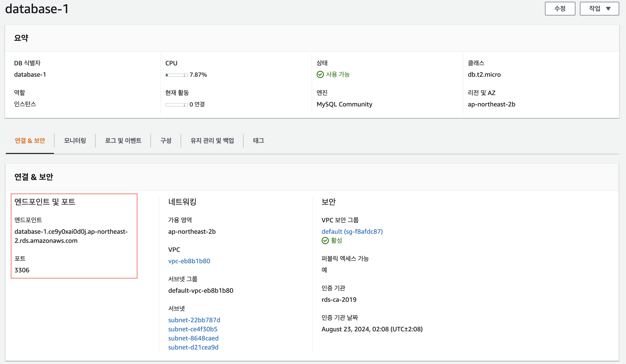The height and width of the screenshot is (364, 626).
Task: Click the 작업 dropdown arrow icon
Action: click(608, 9)
